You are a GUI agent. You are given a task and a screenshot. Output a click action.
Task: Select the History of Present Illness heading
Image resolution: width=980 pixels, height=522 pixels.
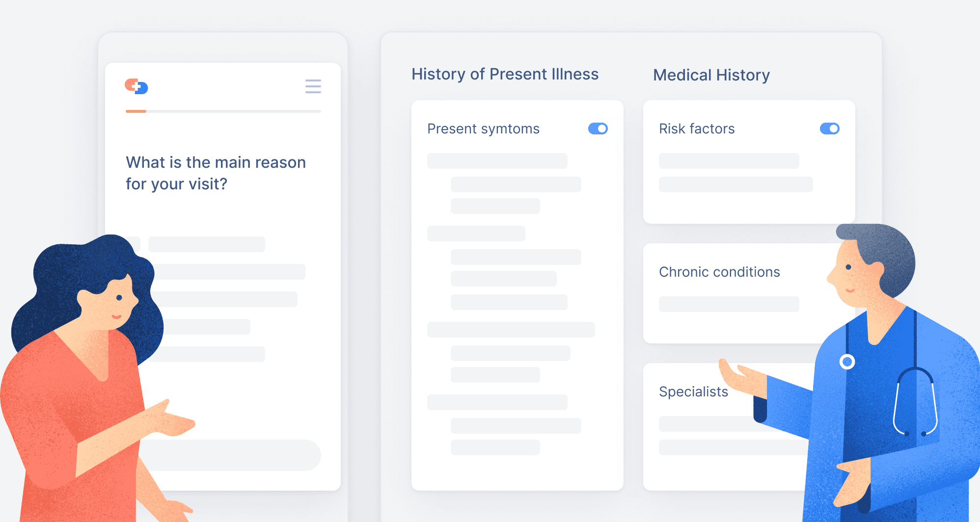point(505,74)
